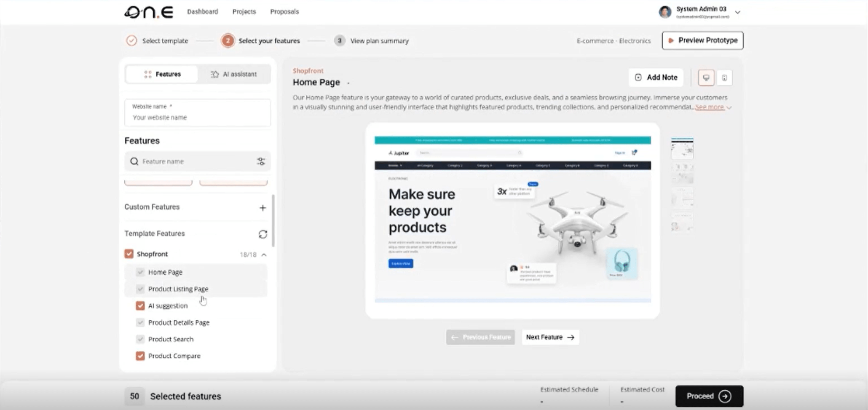868x410 pixels.
Task: Toggle the AI suggestion checkbox
Action: pos(140,305)
